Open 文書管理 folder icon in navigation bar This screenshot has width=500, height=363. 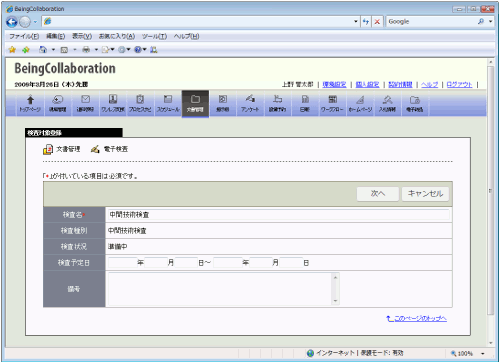pyautogui.click(x=195, y=104)
